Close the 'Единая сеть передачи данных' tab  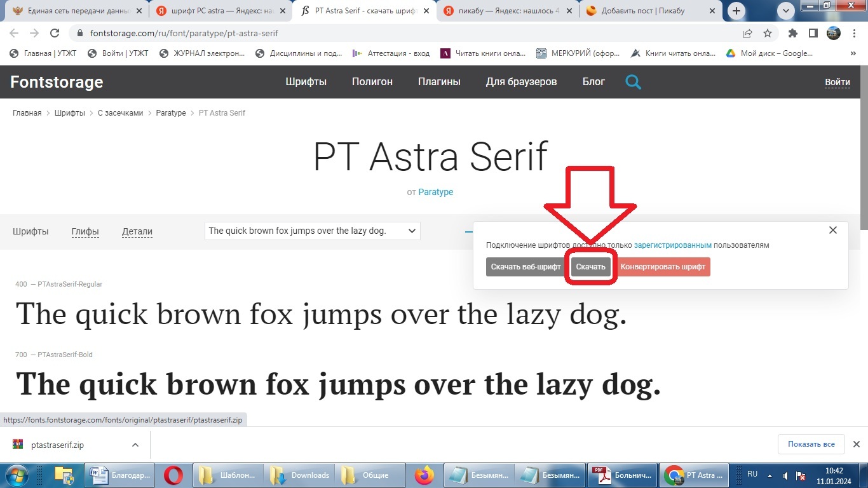pyautogui.click(x=139, y=11)
